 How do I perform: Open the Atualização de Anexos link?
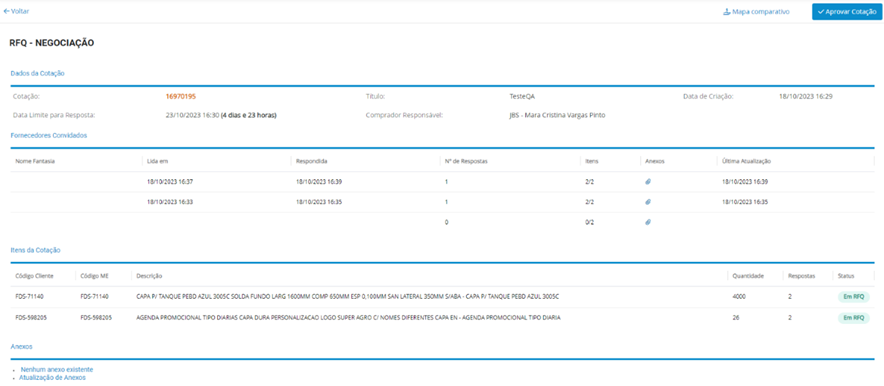tap(52, 378)
